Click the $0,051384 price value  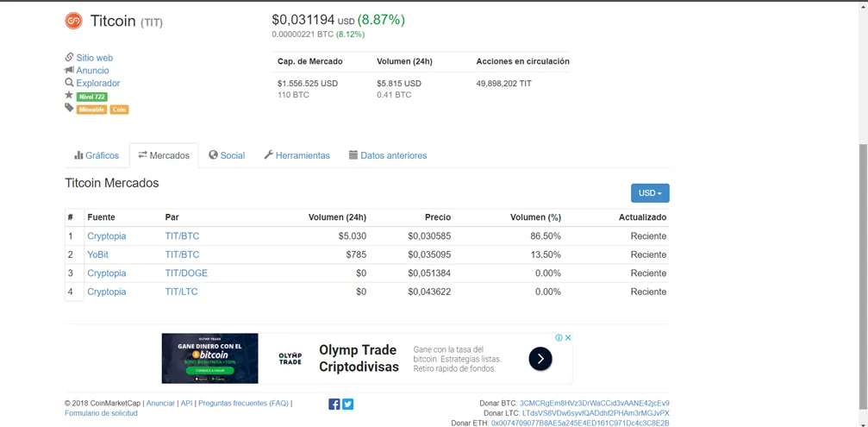[429, 273]
